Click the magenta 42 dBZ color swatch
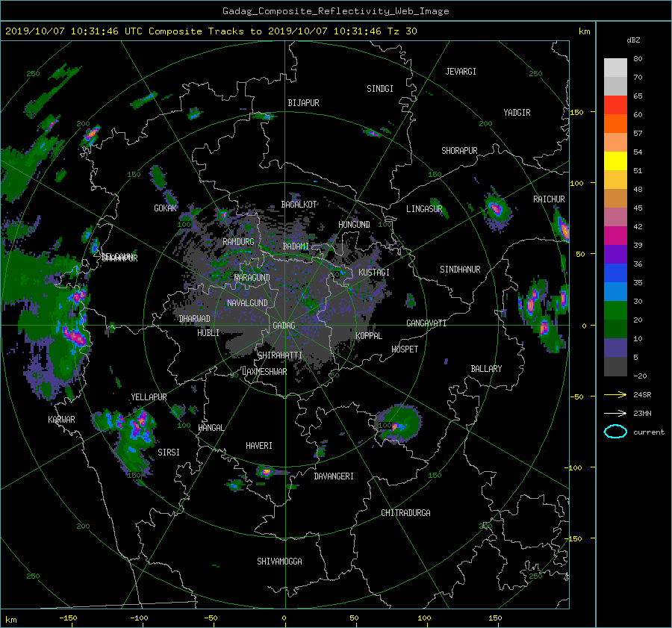The width and height of the screenshot is (672, 628). pyautogui.click(x=615, y=235)
